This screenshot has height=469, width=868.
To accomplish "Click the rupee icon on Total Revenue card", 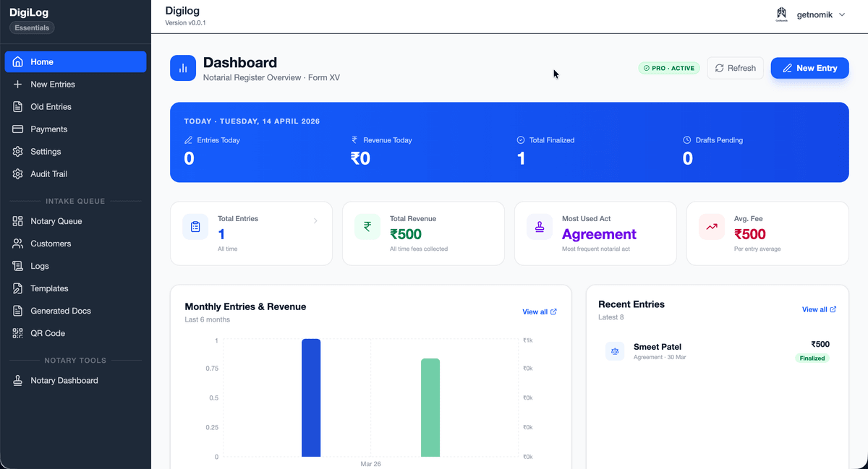I will click(x=367, y=226).
